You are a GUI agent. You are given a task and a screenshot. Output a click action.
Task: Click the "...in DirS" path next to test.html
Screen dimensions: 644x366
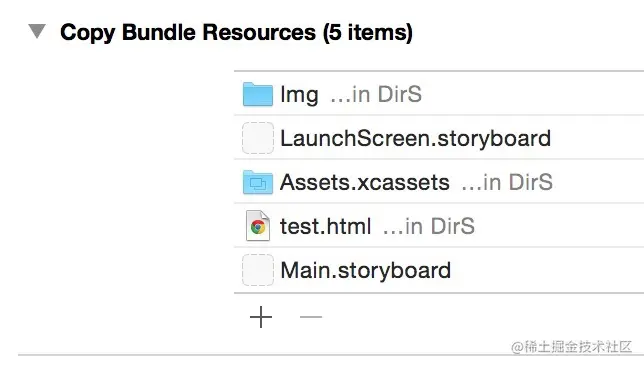(x=429, y=226)
